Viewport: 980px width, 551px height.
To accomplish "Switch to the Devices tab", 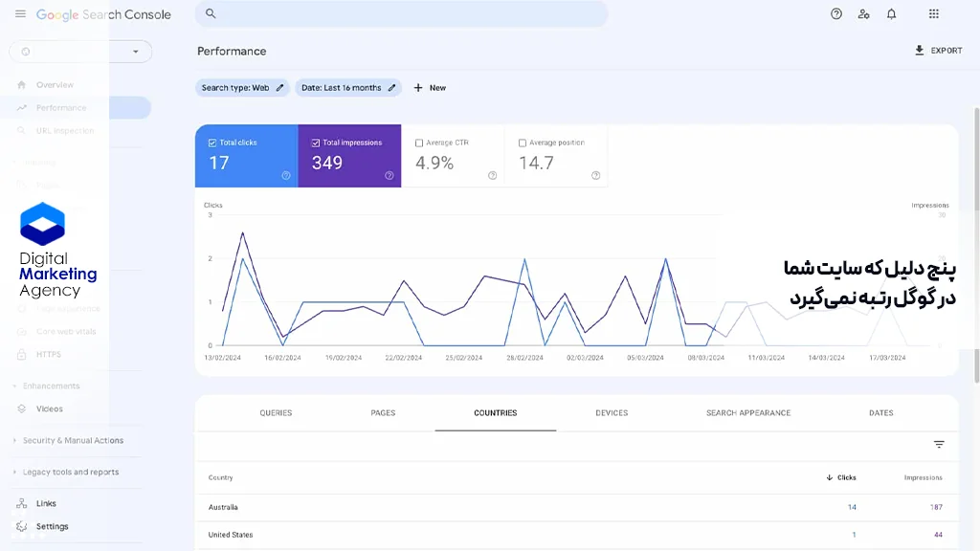I will tap(612, 413).
